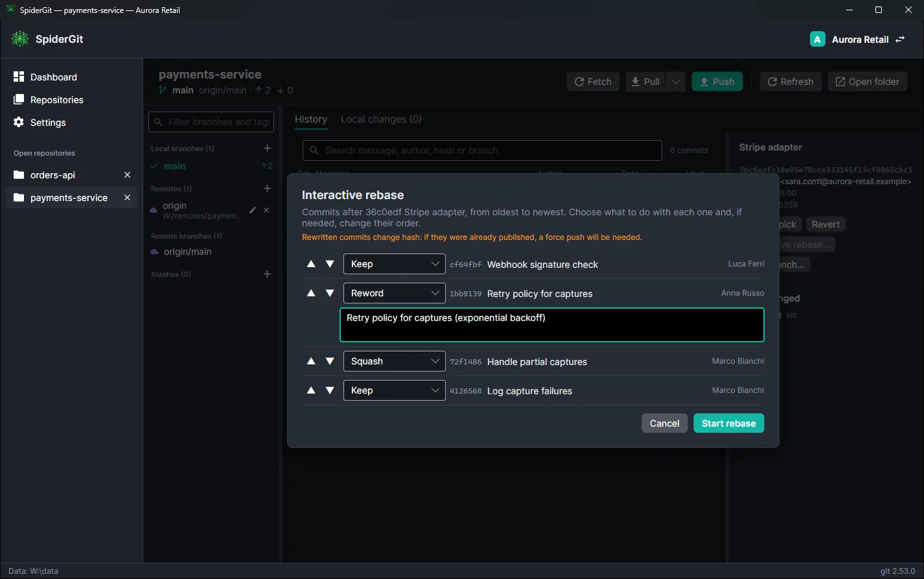
Task: Click the commit search field
Action: coord(482,150)
